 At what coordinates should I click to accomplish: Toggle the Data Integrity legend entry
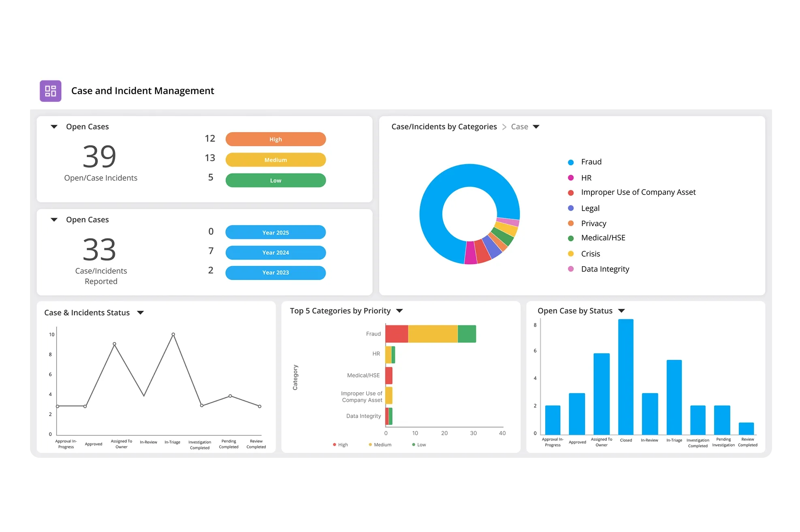[605, 269]
